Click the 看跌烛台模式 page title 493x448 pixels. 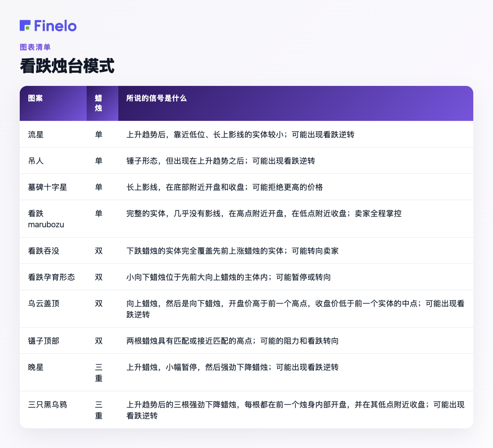(x=67, y=66)
